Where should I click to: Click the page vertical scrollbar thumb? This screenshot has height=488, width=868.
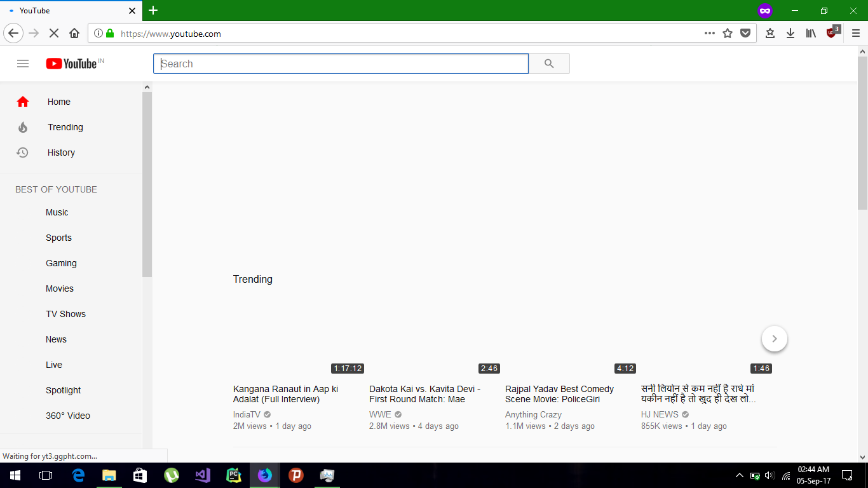(x=862, y=132)
